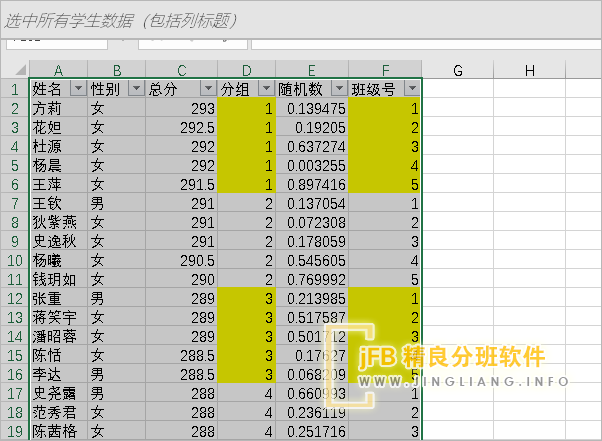Image resolution: width=602 pixels, height=441 pixels.
Task: Click the 分组 cell in 方莉's row
Action: tap(246, 108)
